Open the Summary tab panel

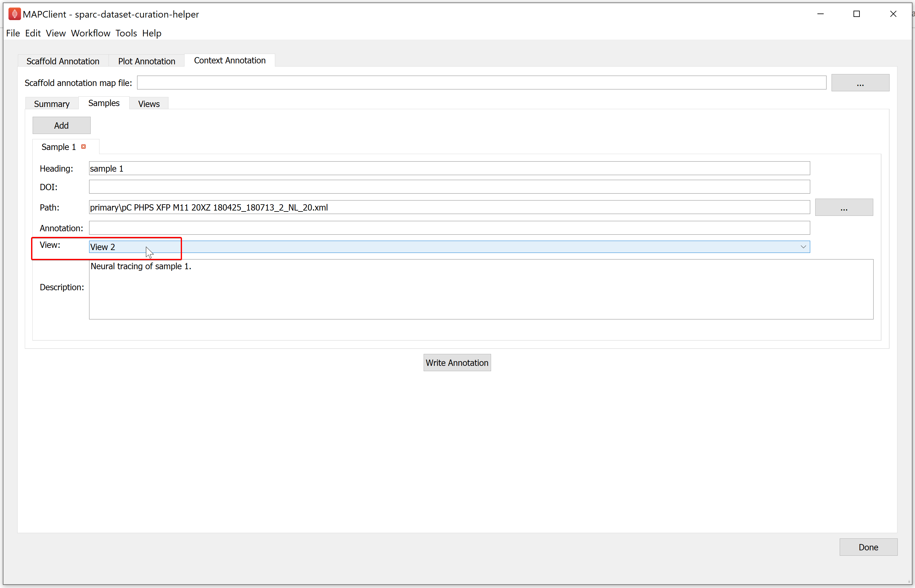[52, 103]
